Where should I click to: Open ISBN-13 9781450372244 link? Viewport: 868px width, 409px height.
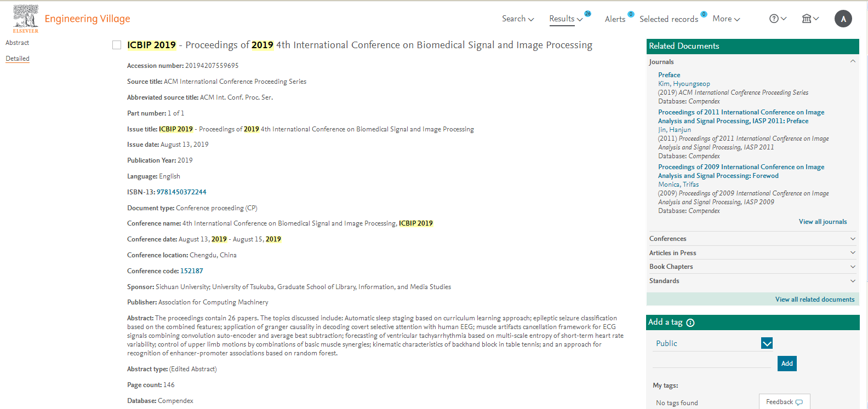click(181, 192)
